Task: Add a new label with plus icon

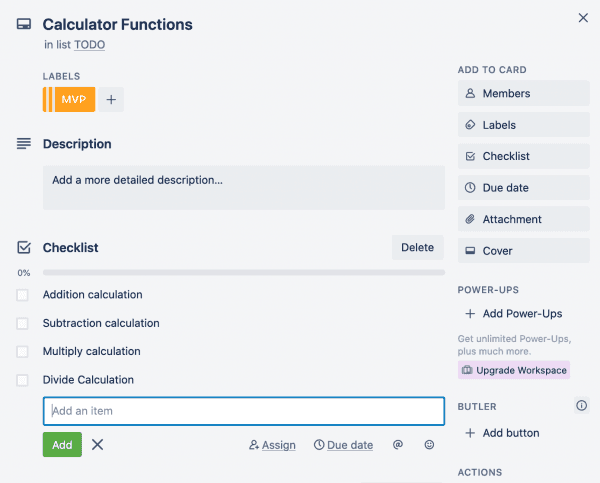Action: coord(111,100)
